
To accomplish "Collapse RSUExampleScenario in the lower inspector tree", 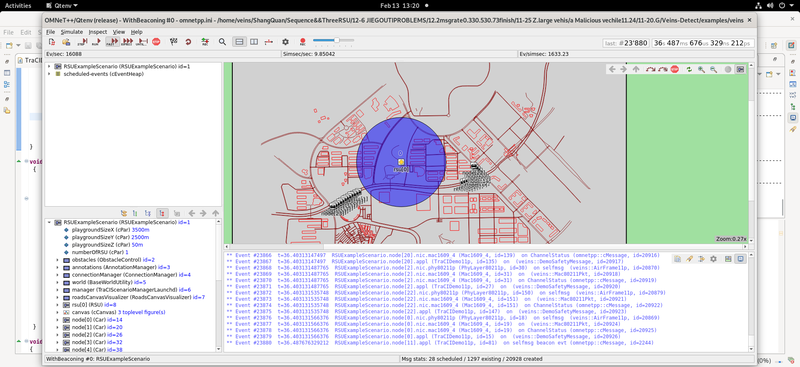I will click(x=49, y=223).
